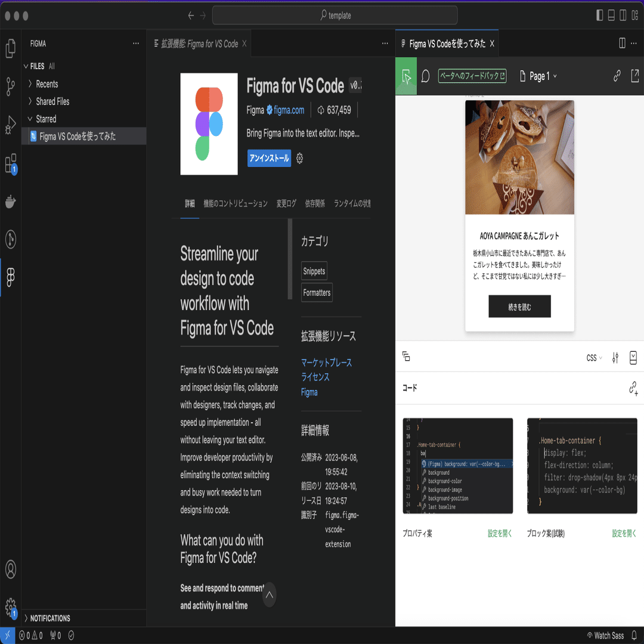This screenshot has height=644, width=644.
Task: Select the inspect cursor tool in Figma panel
Action: pos(406,76)
